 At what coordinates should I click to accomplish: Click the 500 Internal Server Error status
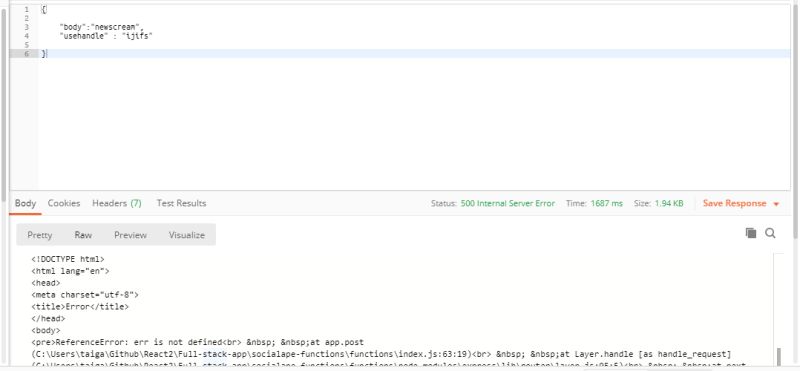coord(508,203)
